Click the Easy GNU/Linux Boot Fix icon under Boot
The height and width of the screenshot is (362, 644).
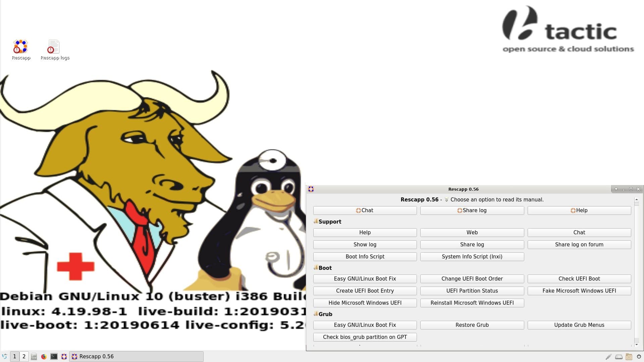click(x=365, y=279)
